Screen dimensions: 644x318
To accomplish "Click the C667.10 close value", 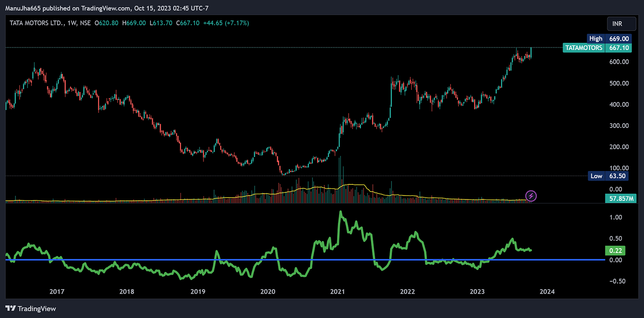I will pos(188,23).
